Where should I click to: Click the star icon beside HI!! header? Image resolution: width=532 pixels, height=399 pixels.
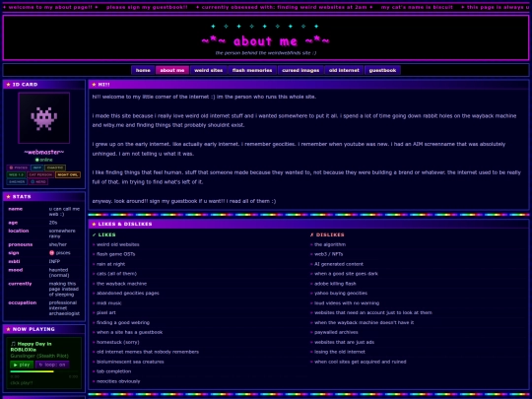[x=94, y=85]
